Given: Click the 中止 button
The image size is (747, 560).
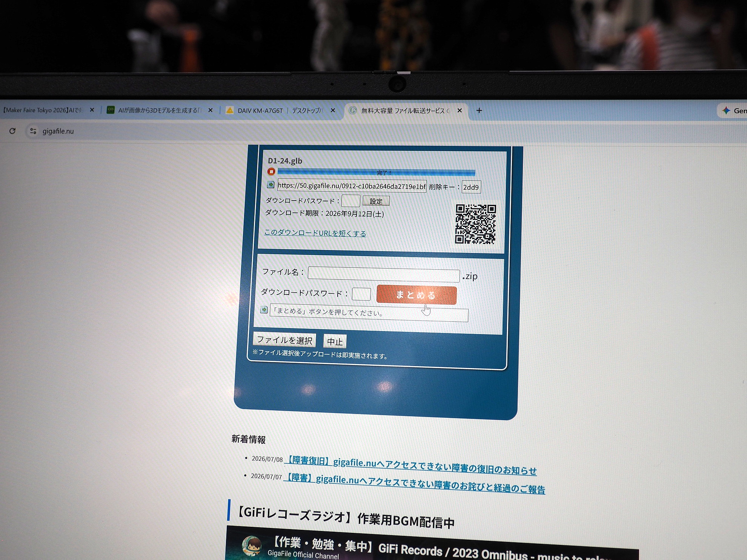Looking at the screenshot, I should point(335,342).
